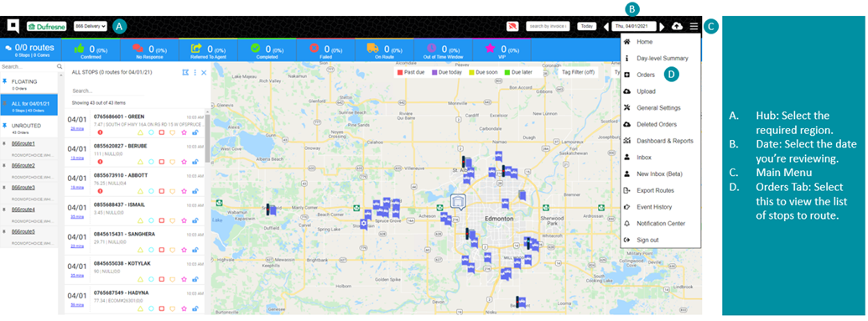Open the hamburger main menu
The height and width of the screenshot is (321, 868).
(694, 26)
